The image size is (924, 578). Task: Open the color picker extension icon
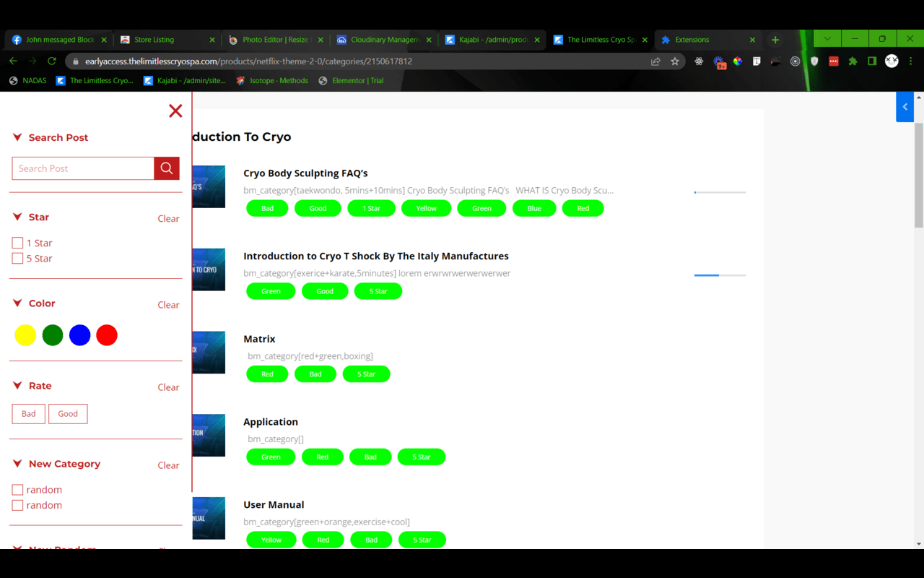point(737,61)
